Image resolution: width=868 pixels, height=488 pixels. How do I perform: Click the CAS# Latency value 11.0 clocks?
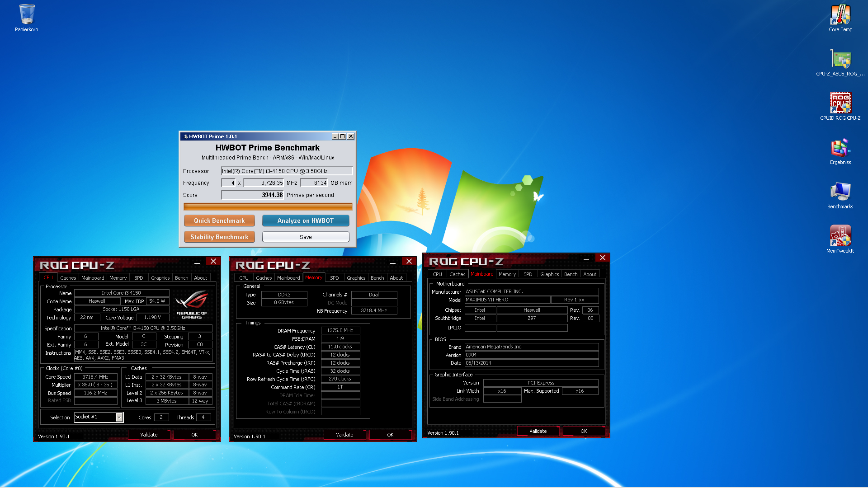pyautogui.click(x=340, y=347)
